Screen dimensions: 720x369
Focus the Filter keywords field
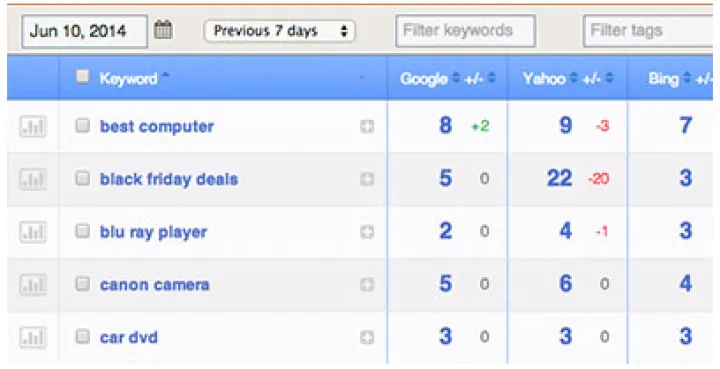click(x=466, y=31)
